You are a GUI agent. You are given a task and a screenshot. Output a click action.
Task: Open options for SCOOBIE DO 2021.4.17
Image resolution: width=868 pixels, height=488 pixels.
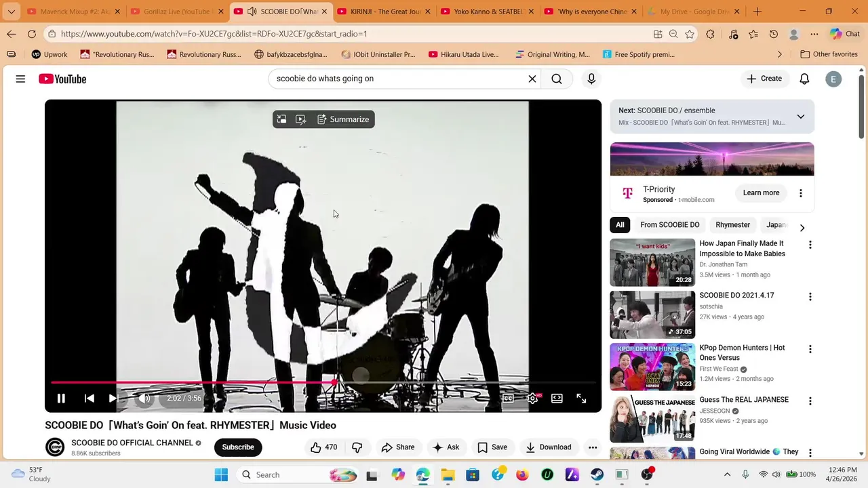(x=810, y=297)
